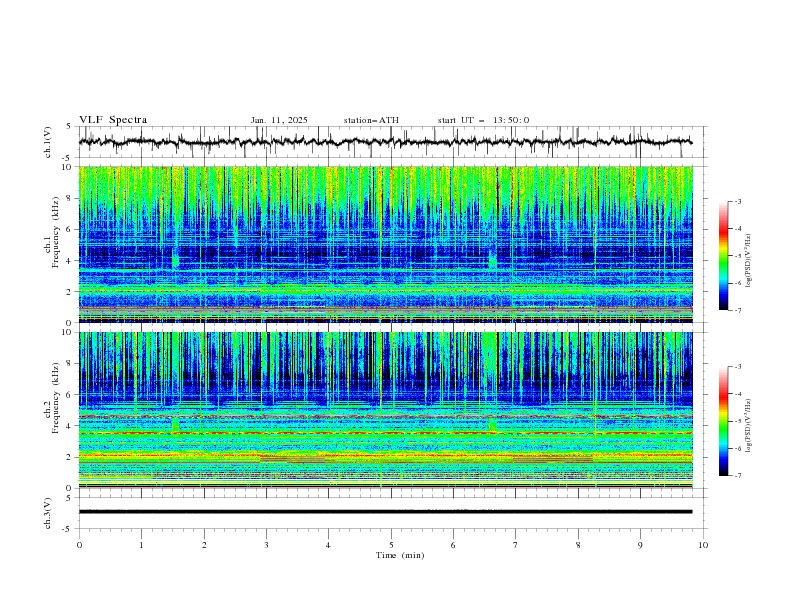Screen dimensions: 792x612
Task: Click the "station=ATH" header label
Action: point(371,120)
